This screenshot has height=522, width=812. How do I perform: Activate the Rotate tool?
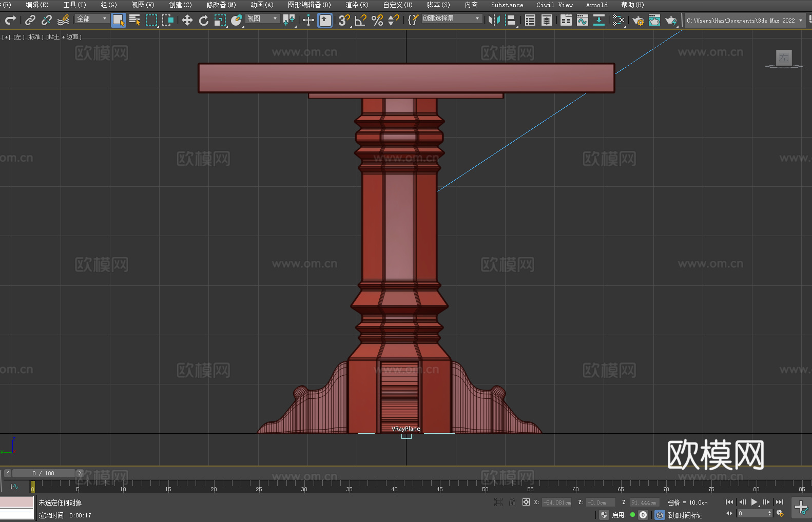pyautogui.click(x=204, y=20)
